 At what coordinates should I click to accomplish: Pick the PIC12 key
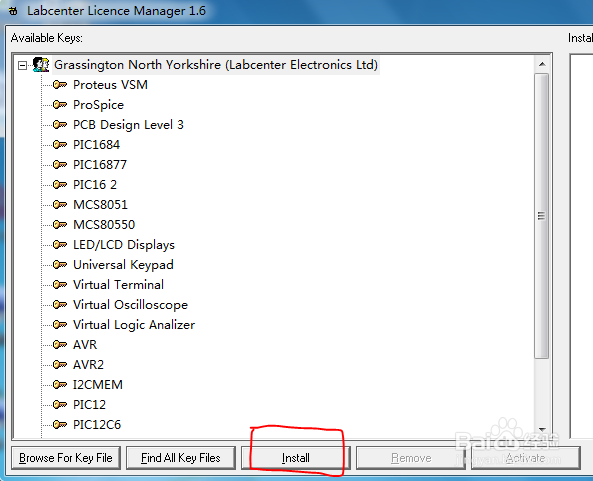89,405
